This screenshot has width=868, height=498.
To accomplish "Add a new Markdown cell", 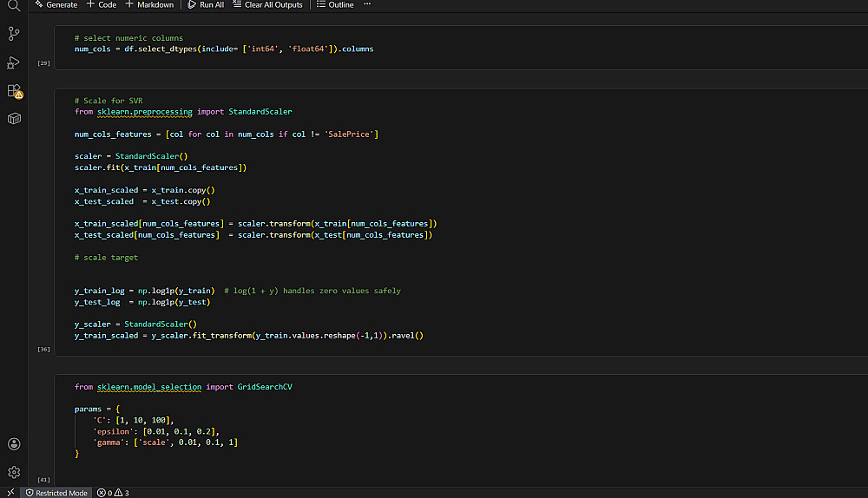I will click(149, 5).
